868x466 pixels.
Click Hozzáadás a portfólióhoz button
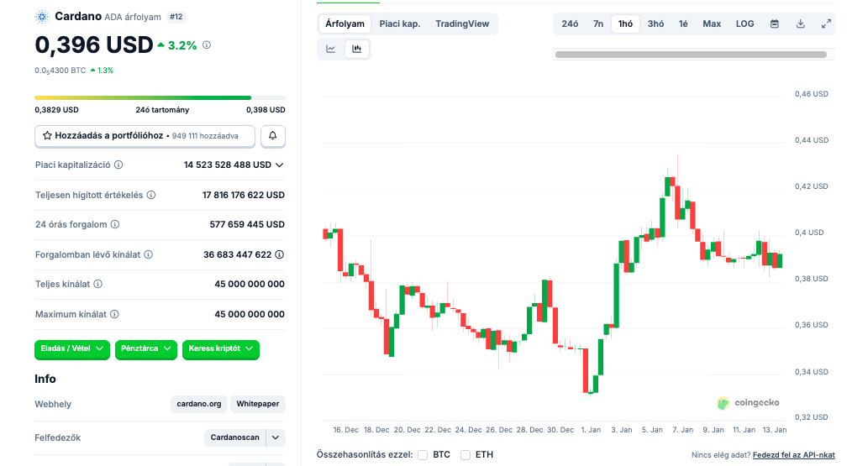point(145,135)
